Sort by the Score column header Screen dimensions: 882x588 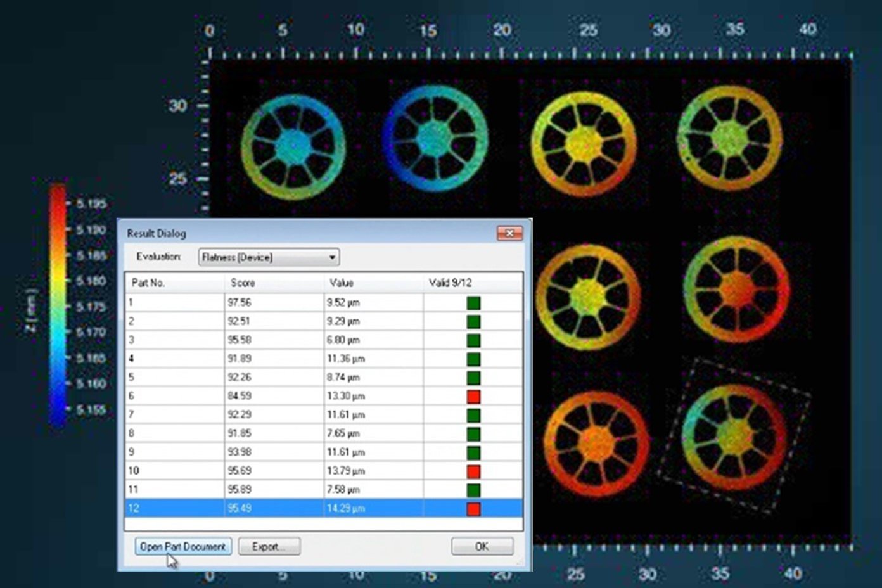274,283
